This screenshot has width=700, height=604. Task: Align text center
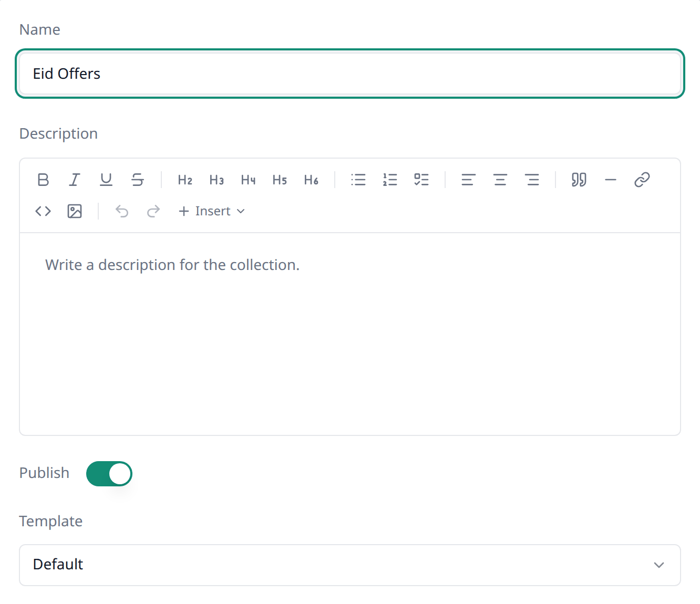(x=500, y=180)
